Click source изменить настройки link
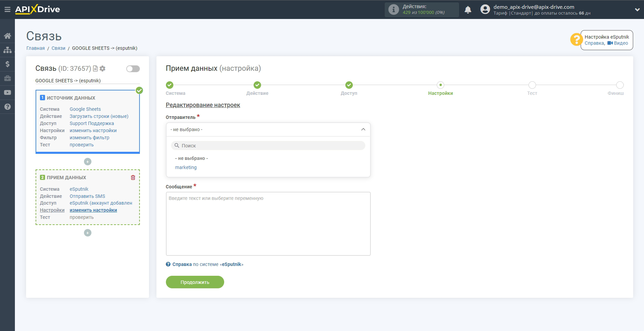This screenshot has height=331, width=644. [93, 130]
